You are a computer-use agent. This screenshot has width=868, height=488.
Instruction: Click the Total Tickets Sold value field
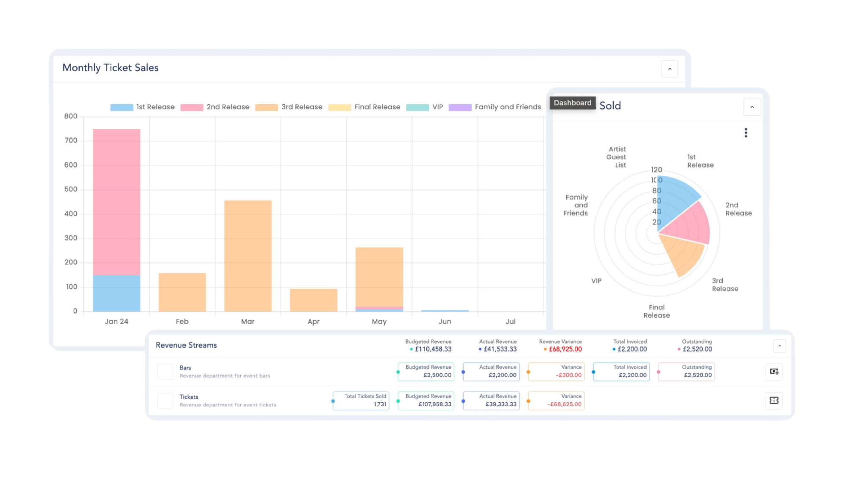[x=361, y=401]
